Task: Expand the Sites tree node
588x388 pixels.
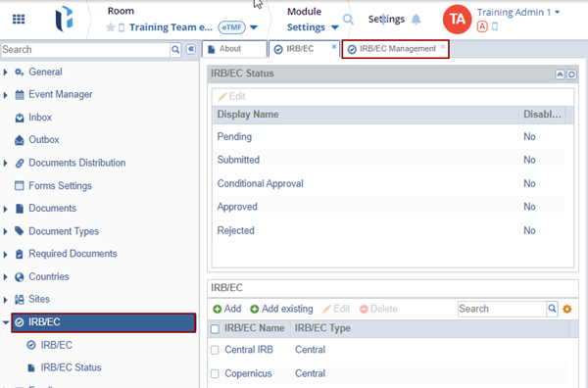Action: pyautogui.click(x=5, y=300)
